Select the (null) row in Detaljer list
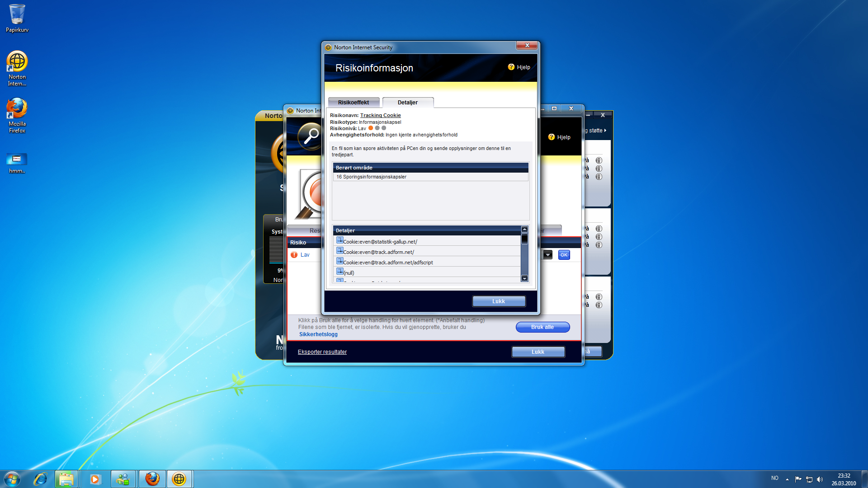This screenshot has height=488, width=868. [427, 272]
